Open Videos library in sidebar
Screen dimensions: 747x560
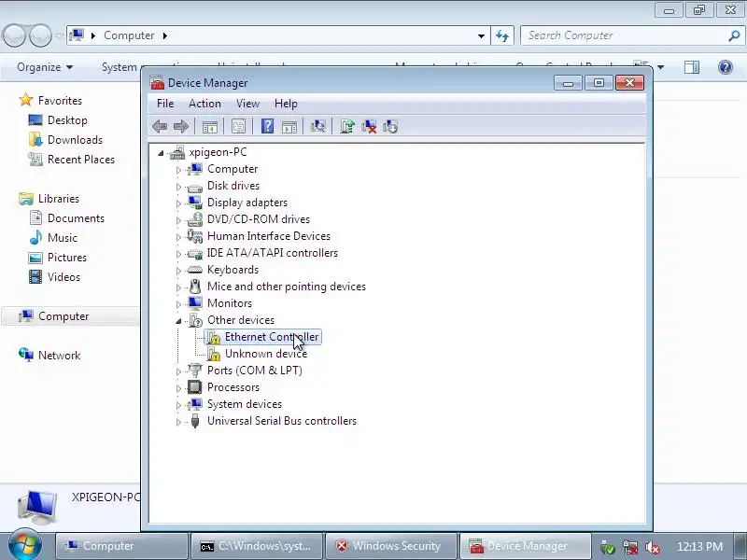click(63, 277)
